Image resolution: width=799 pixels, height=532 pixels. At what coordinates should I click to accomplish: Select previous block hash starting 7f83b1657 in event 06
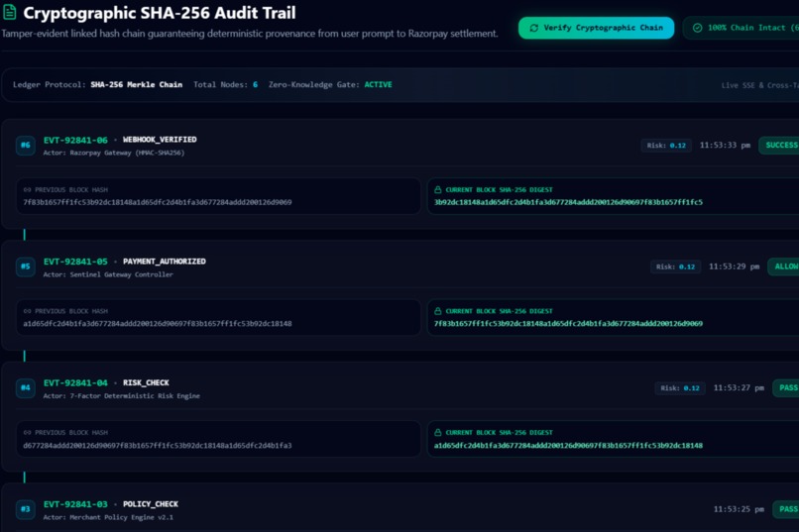(158, 202)
